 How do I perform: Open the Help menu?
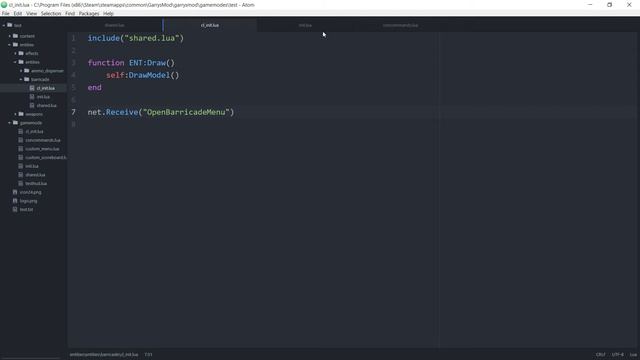click(108, 13)
